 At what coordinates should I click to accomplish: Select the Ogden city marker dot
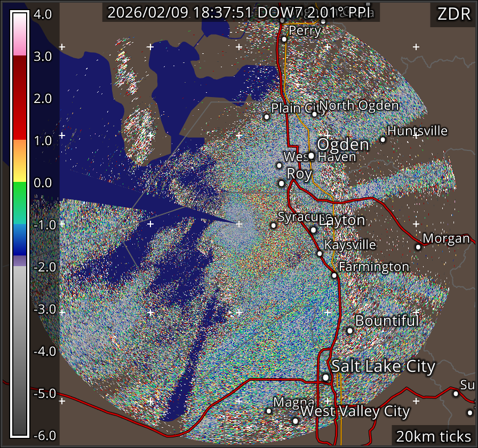coord(312,156)
